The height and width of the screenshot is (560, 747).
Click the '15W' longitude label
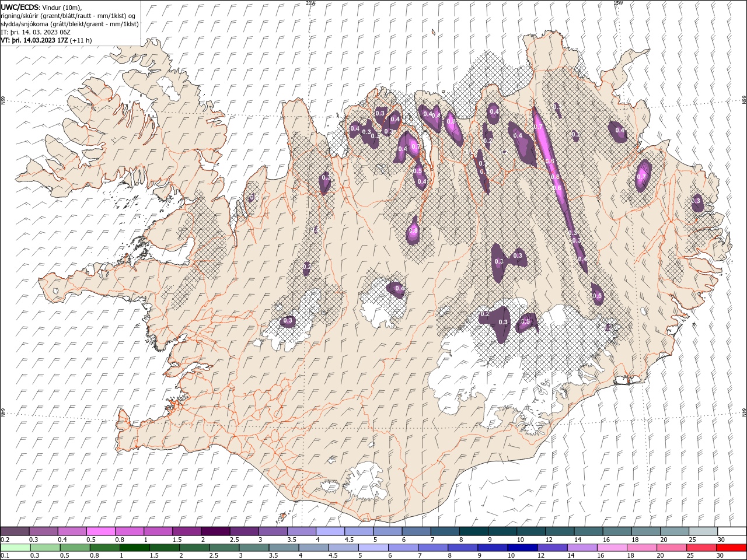coord(618,3)
